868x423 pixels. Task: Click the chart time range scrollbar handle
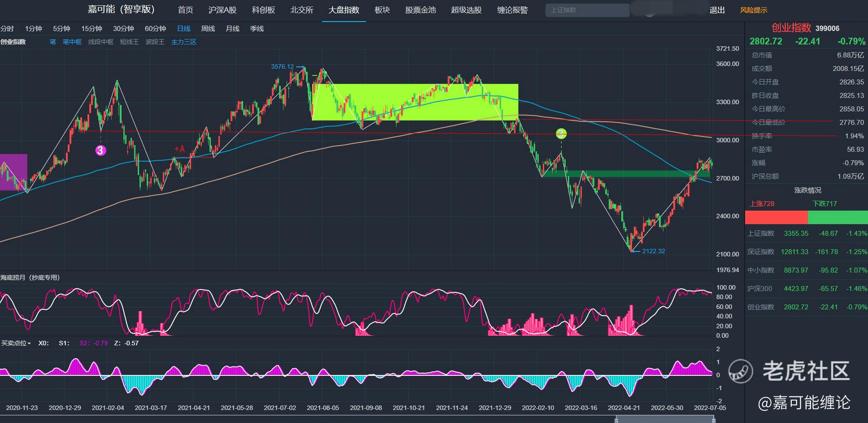click(664, 419)
